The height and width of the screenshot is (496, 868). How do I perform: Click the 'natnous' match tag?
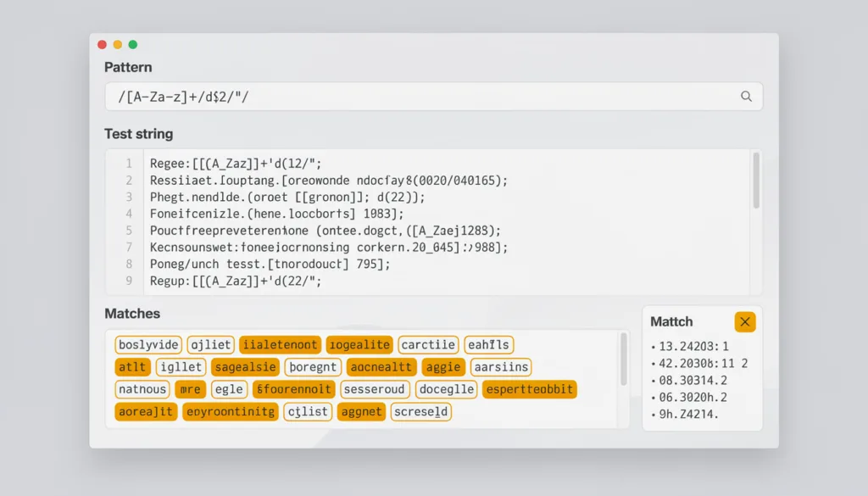point(142,389)
